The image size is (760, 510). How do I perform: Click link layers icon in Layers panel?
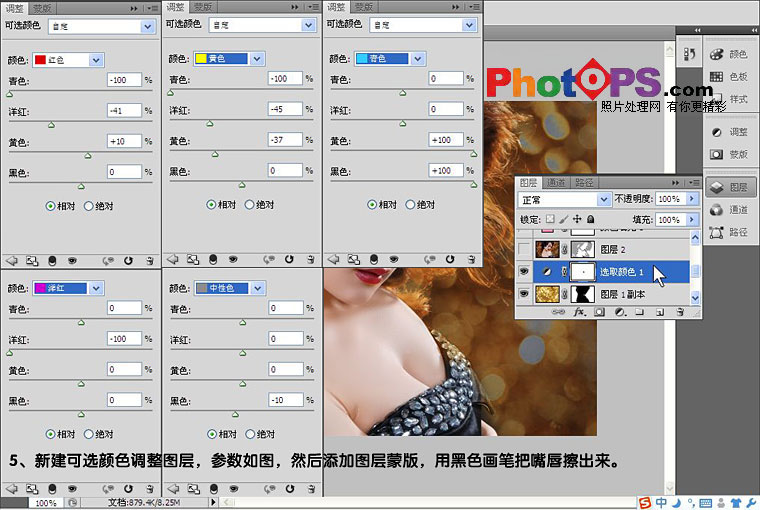pos(558,312)
